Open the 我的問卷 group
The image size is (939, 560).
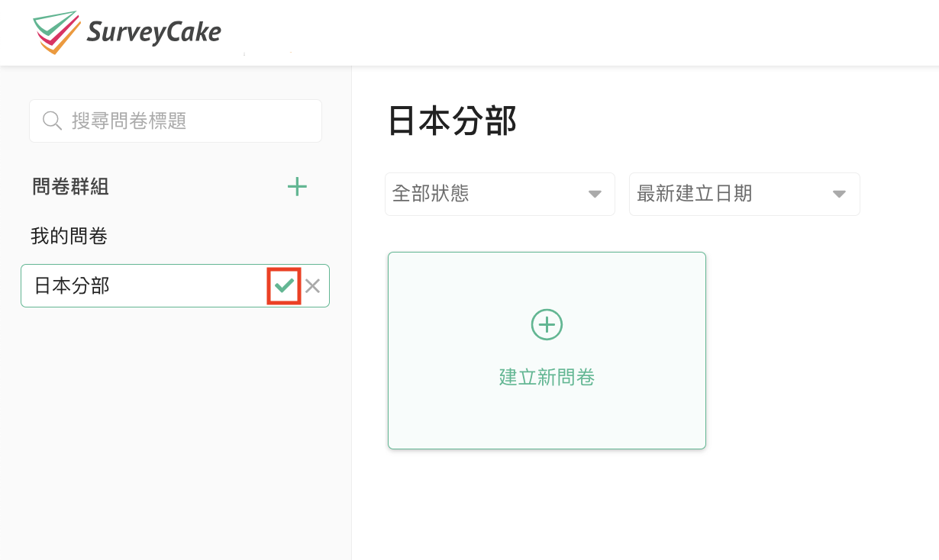point(69,237)
